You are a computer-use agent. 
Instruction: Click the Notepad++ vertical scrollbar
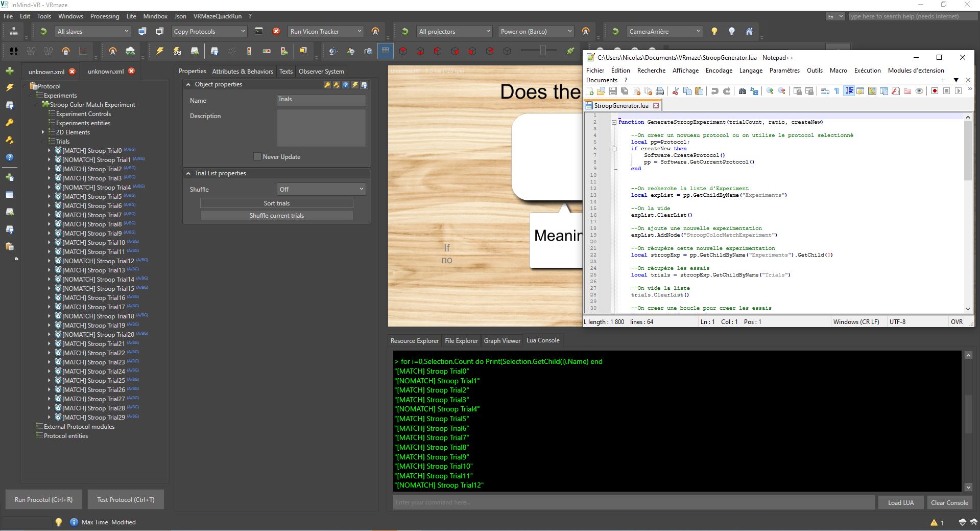pos(967,213)
